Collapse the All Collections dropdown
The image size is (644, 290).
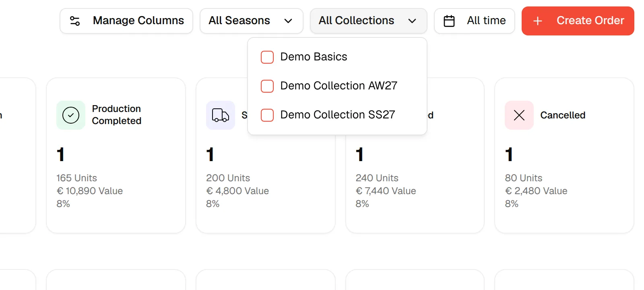368,21
